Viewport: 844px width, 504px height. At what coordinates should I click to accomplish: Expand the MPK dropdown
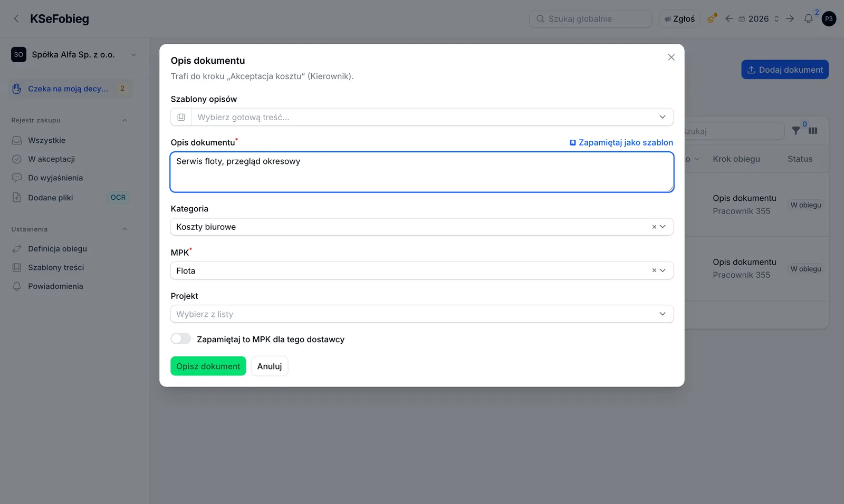663,270
